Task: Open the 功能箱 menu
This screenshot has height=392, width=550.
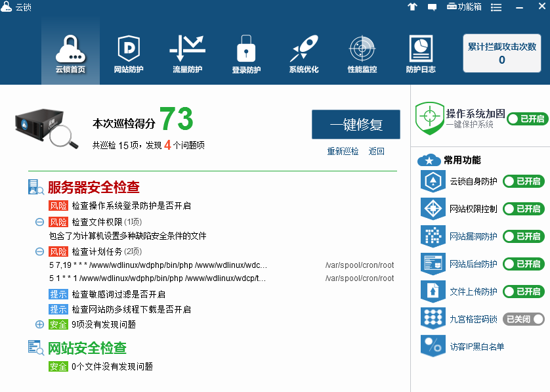Action: tap(464, 7)
